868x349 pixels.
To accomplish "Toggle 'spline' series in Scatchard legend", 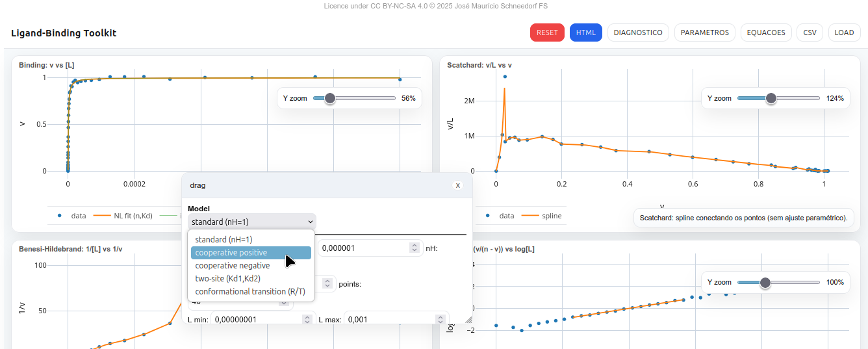I will [544, 216].
